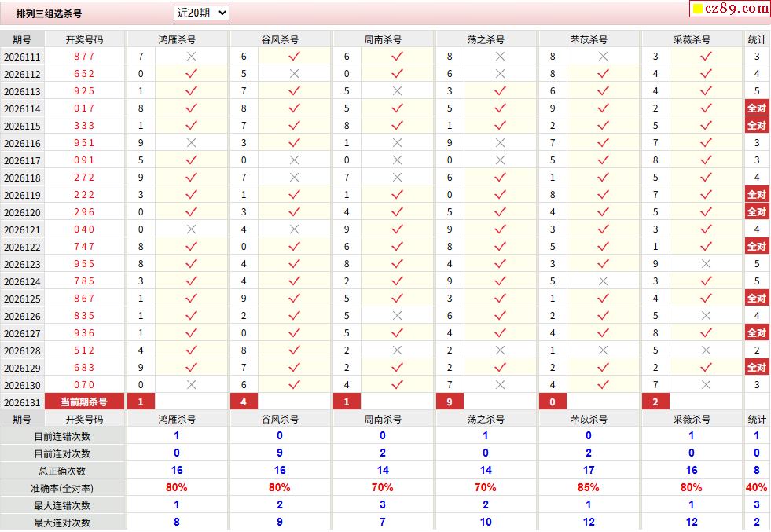Click the 全对 badge in row 2026114
The image size is (771, 532).
[757, 108]
